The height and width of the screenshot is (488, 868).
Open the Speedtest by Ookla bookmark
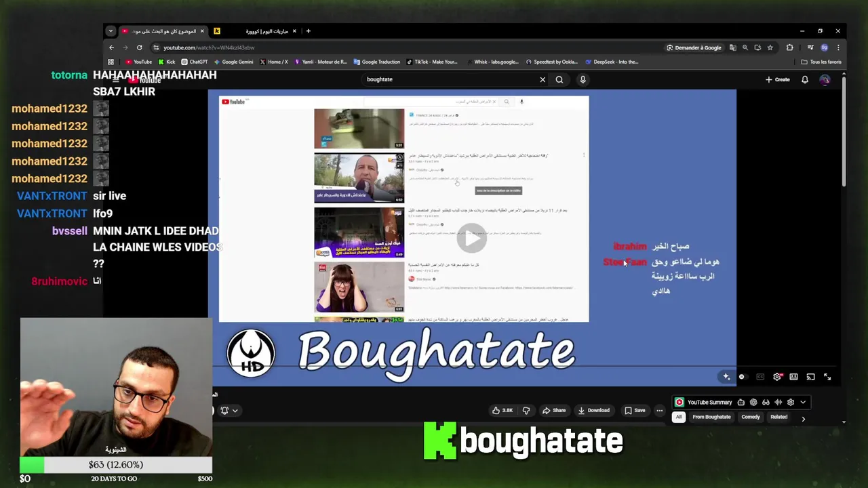551,62
